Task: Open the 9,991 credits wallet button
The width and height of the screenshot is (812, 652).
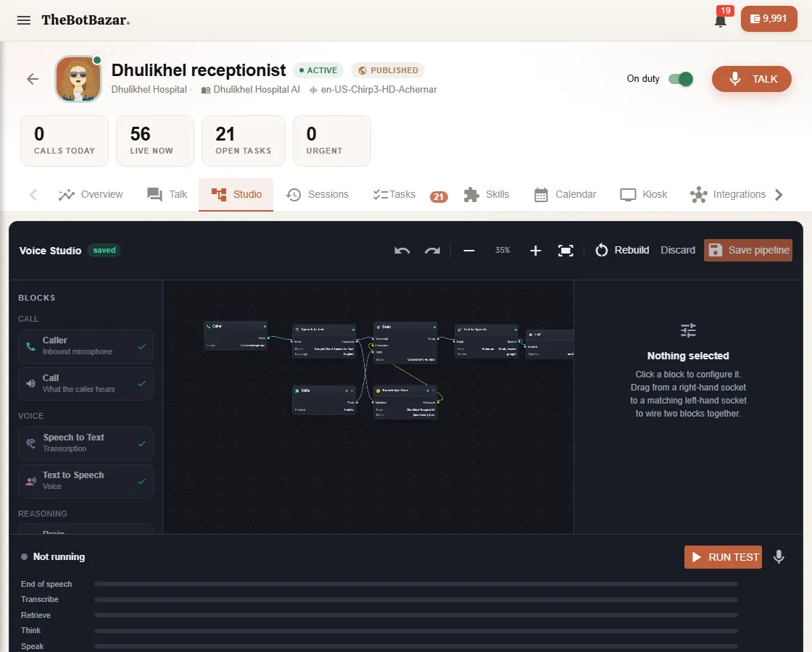Action: coord(769,19)
